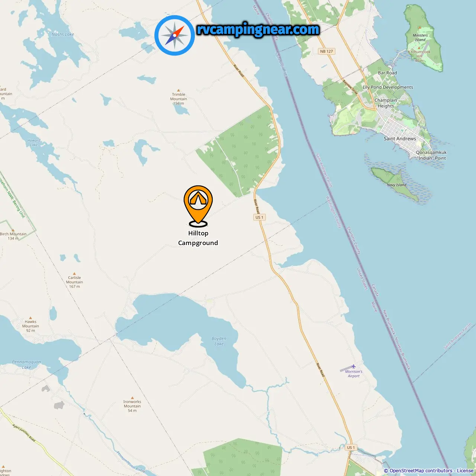Click the Pennamaquan Lake label

pyautogui.click(x=26, y=364)
